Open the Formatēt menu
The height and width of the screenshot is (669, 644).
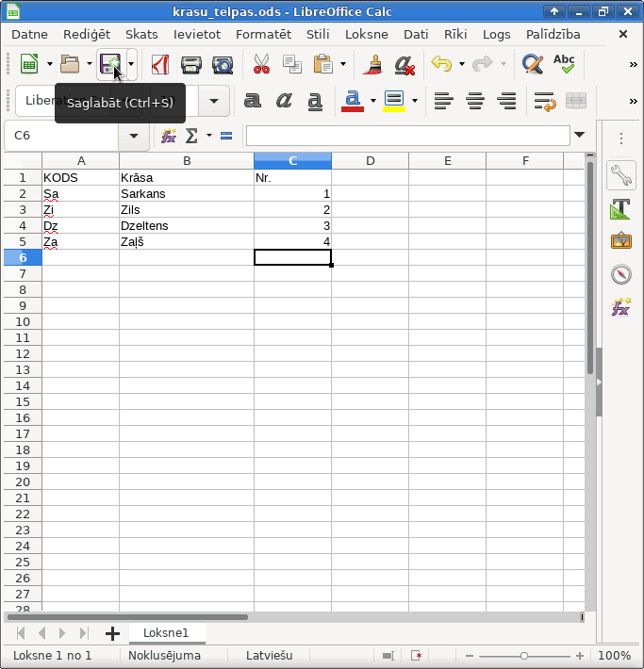click(x=263, y=35)
